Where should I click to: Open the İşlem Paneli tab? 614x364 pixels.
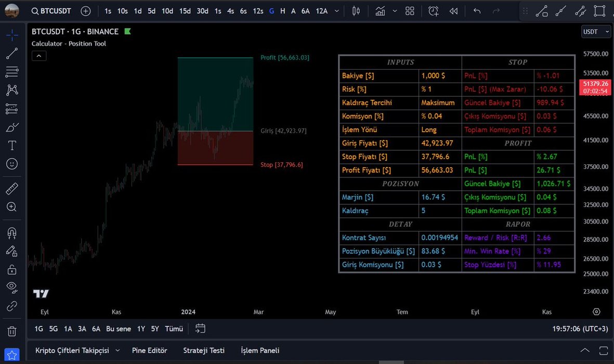click(x=260, y=350)
